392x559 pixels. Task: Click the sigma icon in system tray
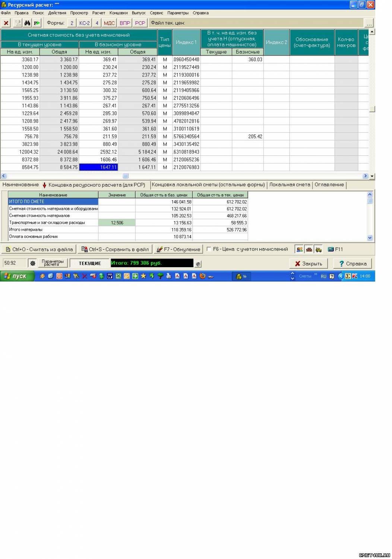348,276
